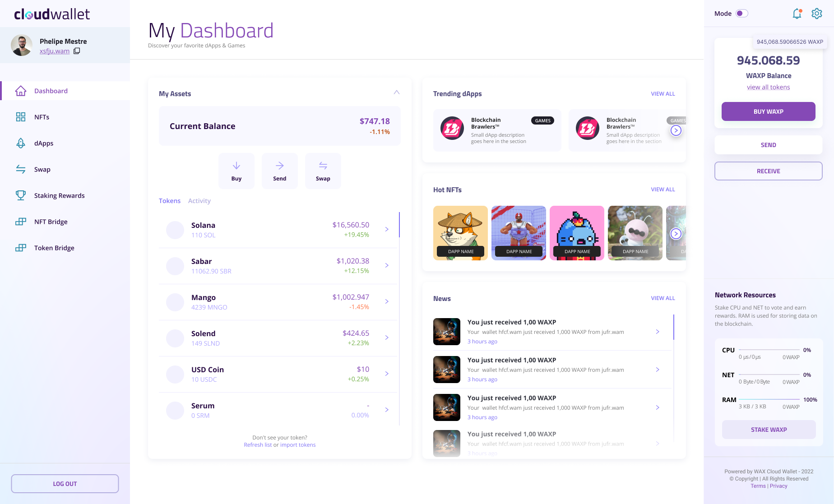Expand the Mango row chevron

[x=387, y=301]
